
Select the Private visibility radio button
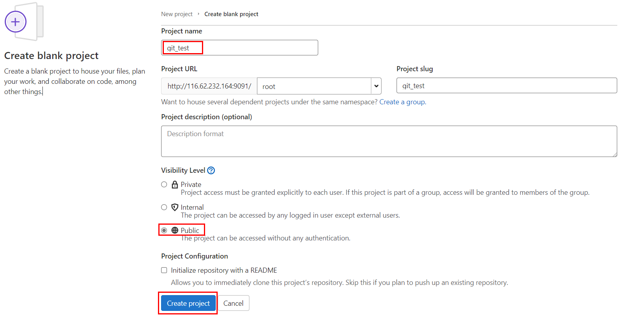pyautogui.click(x=164, y=184)
